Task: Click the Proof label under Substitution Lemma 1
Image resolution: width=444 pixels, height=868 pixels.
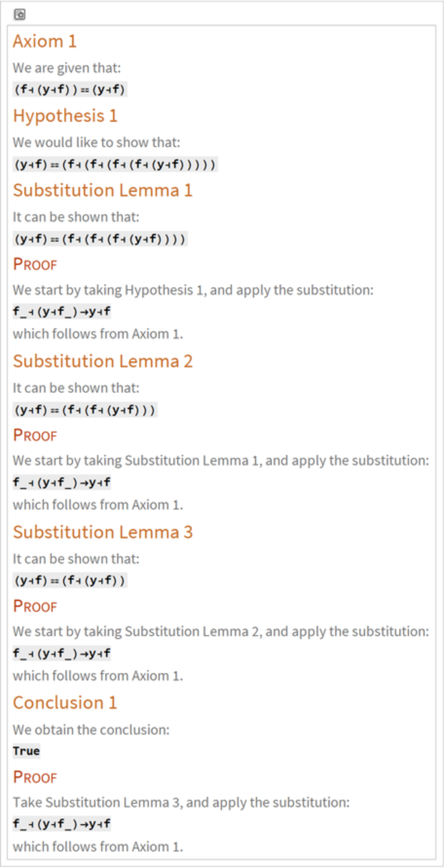Action: pyautogui.click(x=35, y=264)
